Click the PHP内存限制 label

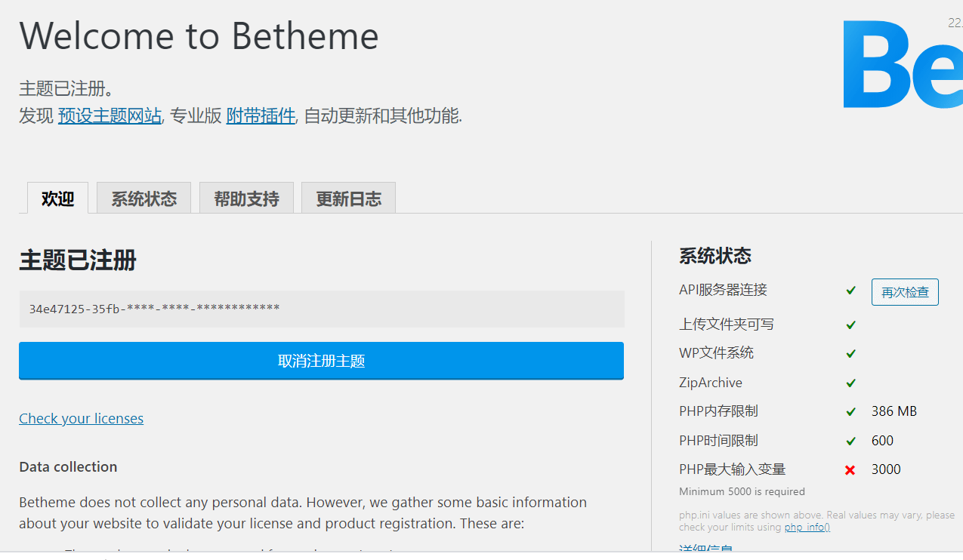[718, 411]
